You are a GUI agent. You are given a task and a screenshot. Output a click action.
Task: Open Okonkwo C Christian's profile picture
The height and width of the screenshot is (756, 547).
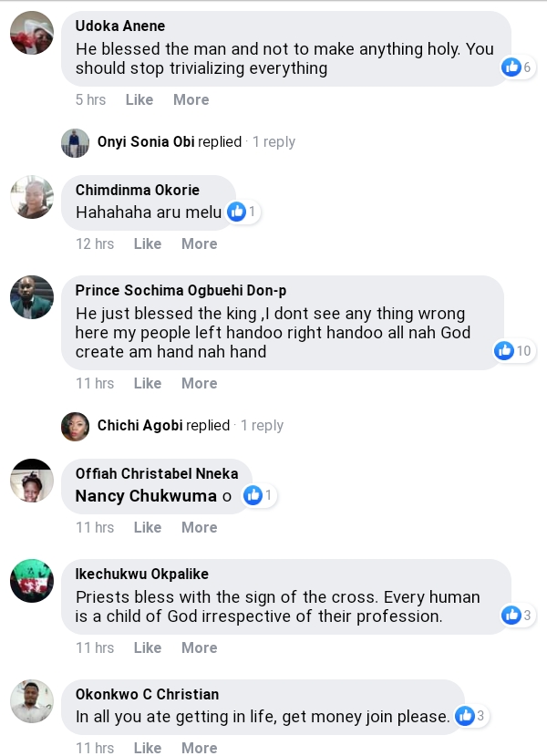[x=32, y=701]
